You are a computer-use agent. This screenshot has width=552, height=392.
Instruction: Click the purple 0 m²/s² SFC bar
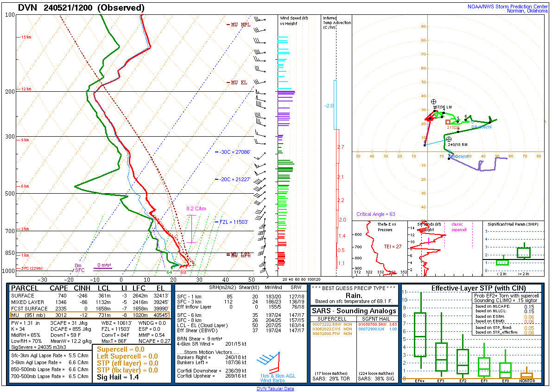coord(102,268)
